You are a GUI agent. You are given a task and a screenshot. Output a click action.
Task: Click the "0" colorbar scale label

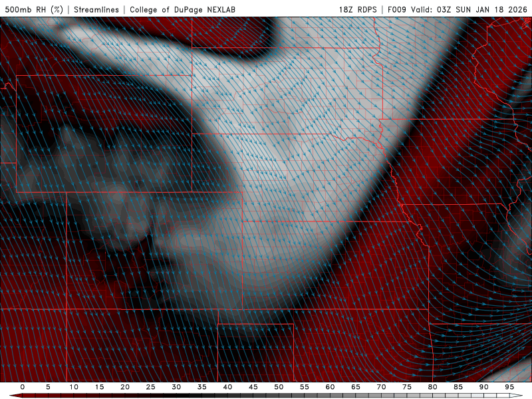point(23,387)
